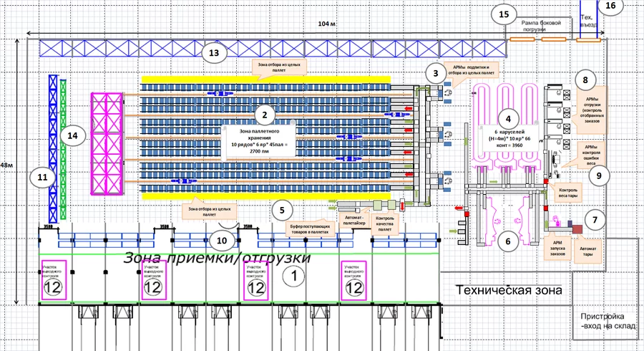Viewport: 644px width, 351px height.
Task: Click the 'Зона паллетного хранения' description box
Action: point(259,142)
